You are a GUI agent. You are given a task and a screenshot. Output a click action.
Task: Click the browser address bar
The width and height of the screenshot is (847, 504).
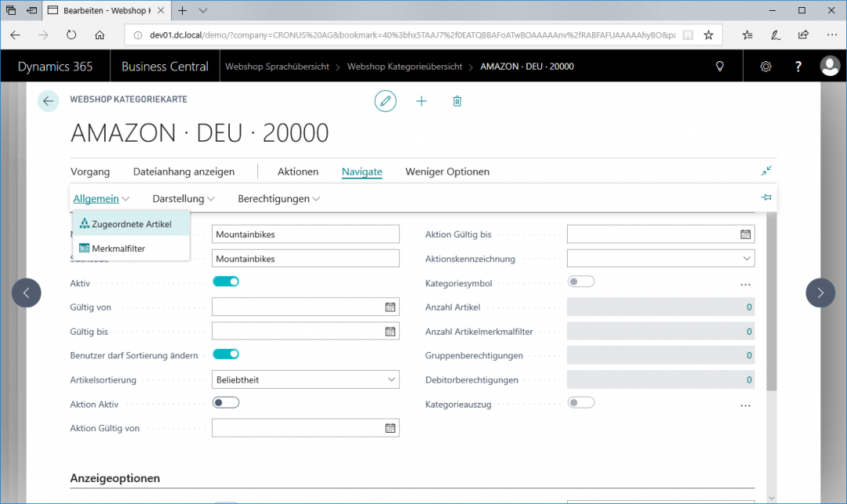[x=413, y=35]
